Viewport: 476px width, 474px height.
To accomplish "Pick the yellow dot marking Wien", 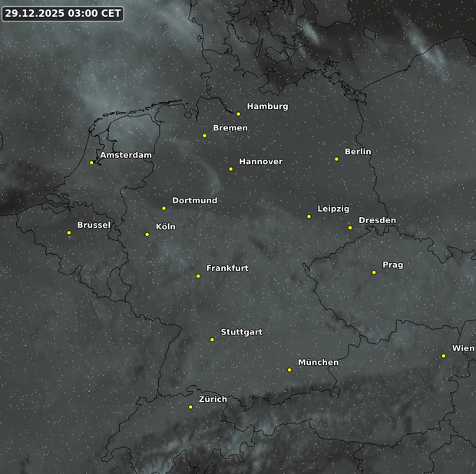I will 444,355.
